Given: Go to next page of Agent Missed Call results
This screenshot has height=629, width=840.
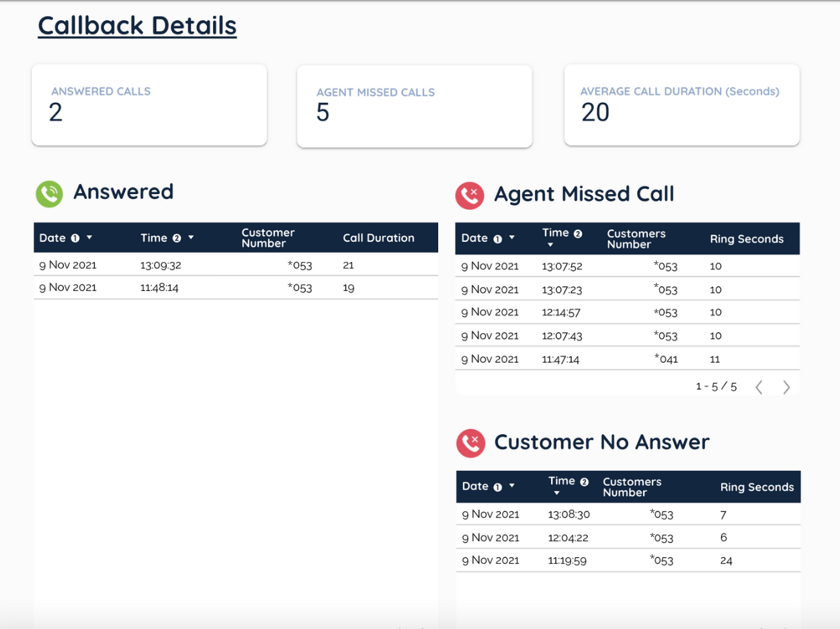Looking at the screenshot, I should [786, 387].
